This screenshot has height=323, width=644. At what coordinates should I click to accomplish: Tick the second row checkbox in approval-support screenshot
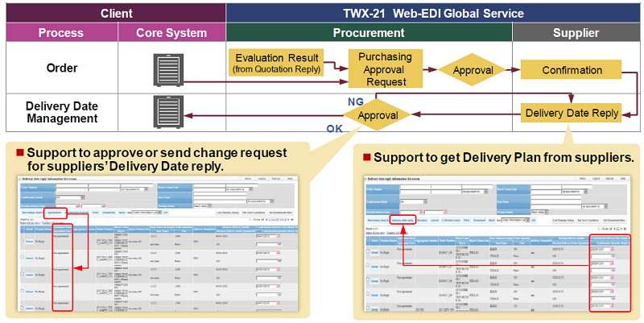22,257
